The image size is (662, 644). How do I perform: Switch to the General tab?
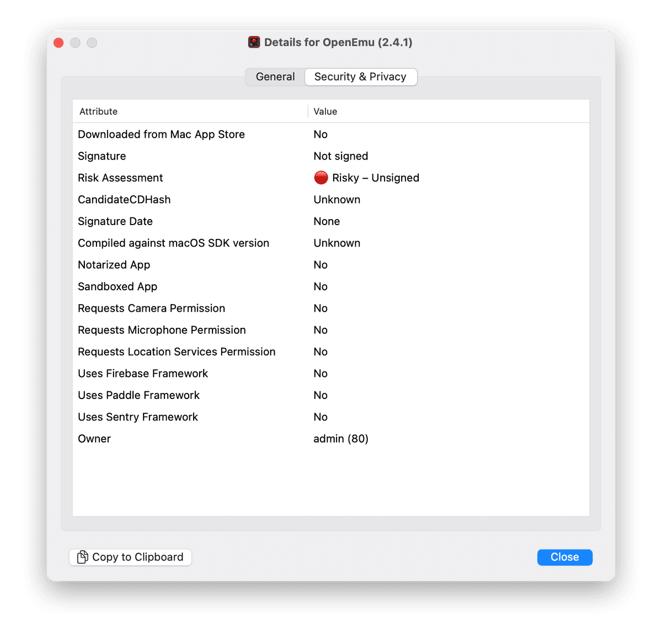pyautogui.click(x=275, y=77)
